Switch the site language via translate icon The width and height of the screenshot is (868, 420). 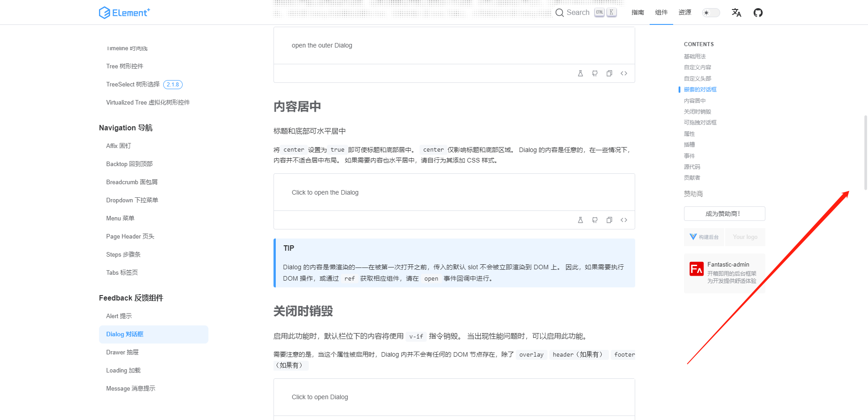click(736, 13)
